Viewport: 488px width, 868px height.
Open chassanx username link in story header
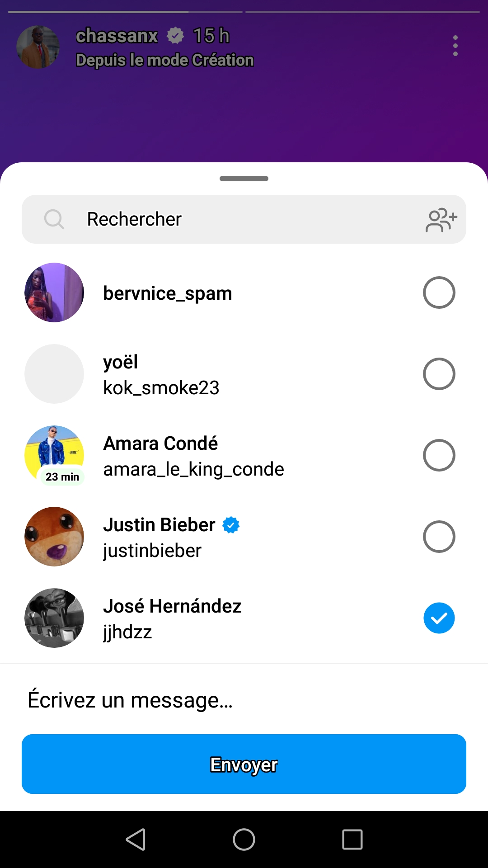(117, 36)
